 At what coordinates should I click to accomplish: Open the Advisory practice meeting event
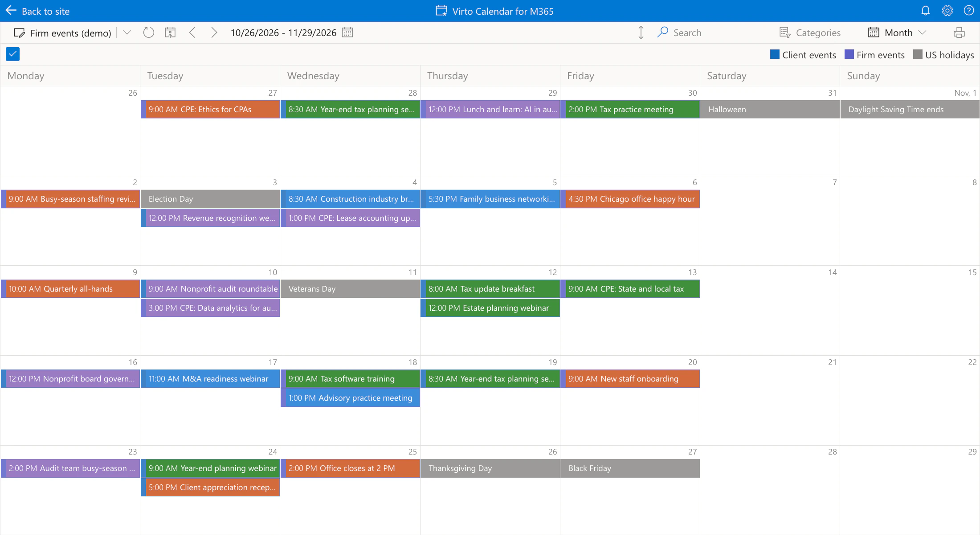click(x=350, y=398)
